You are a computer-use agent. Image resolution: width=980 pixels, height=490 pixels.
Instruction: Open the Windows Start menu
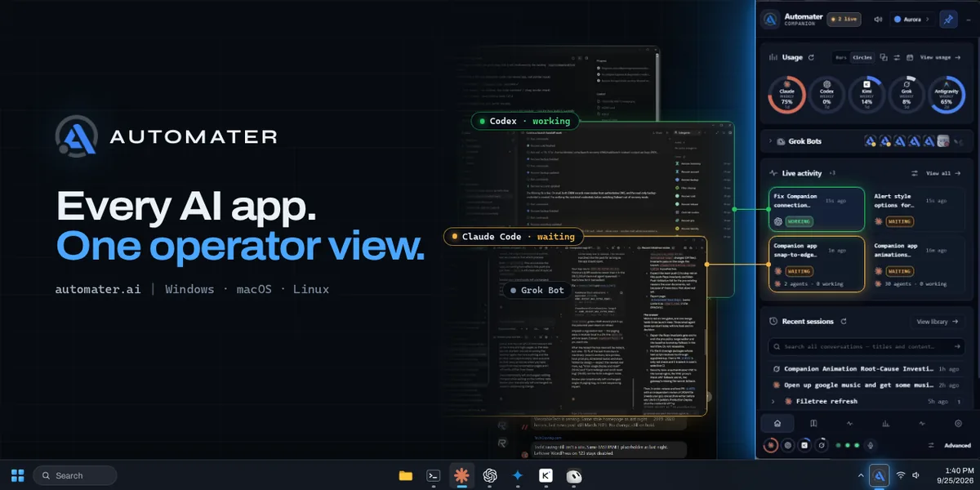click(x=17, y=475)
